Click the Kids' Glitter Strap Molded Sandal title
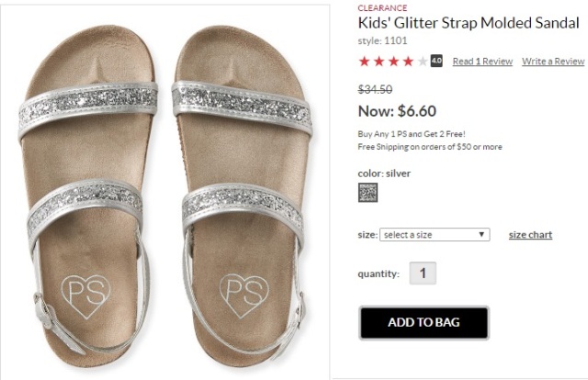Image resolution: width=588 pixels, height=380 pixels. 469,23
